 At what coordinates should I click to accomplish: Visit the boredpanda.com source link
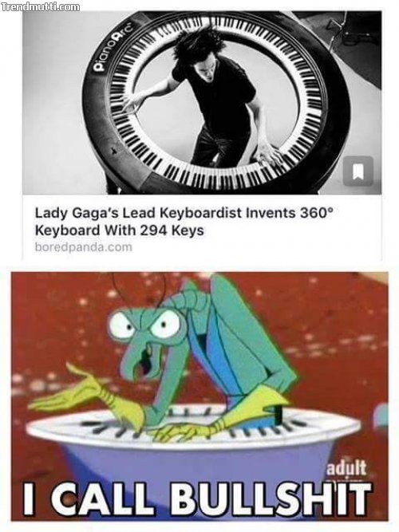[x=84, y=247]
